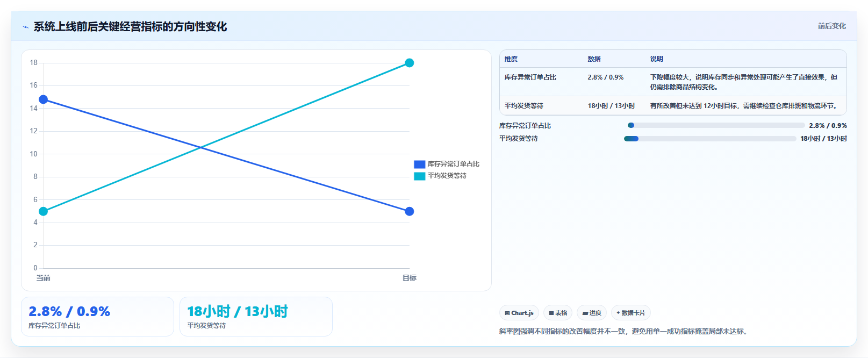Click the 平均发货等待 progress row label
This screenshot has height=358, width=868.
pos(519,139)
